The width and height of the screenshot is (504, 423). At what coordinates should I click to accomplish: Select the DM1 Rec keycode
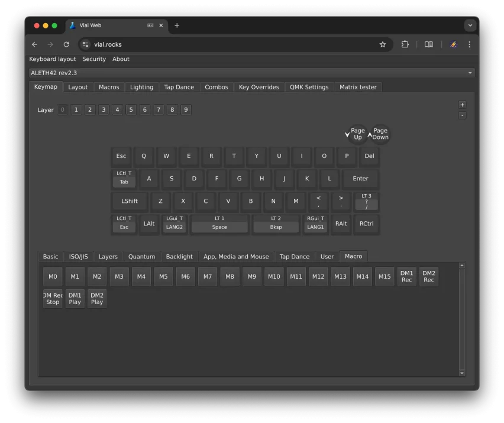tap(406, 276)
